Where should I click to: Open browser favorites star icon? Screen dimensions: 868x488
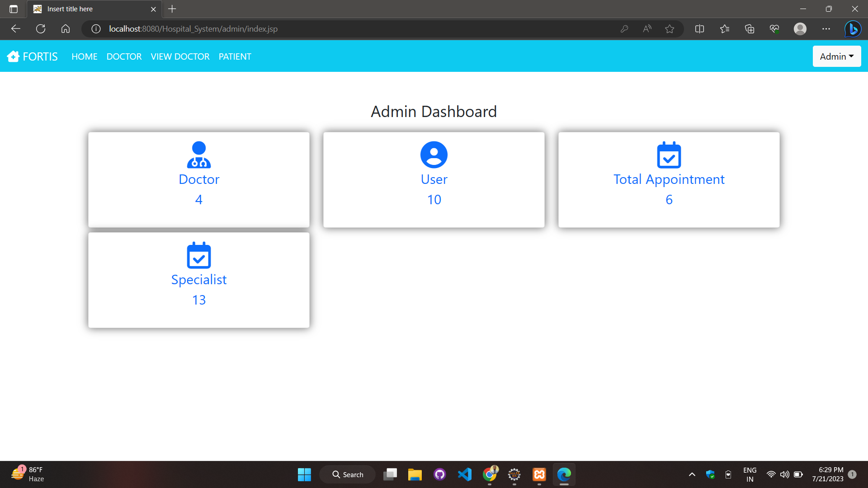pyautogui.click(x=670, y=28)
